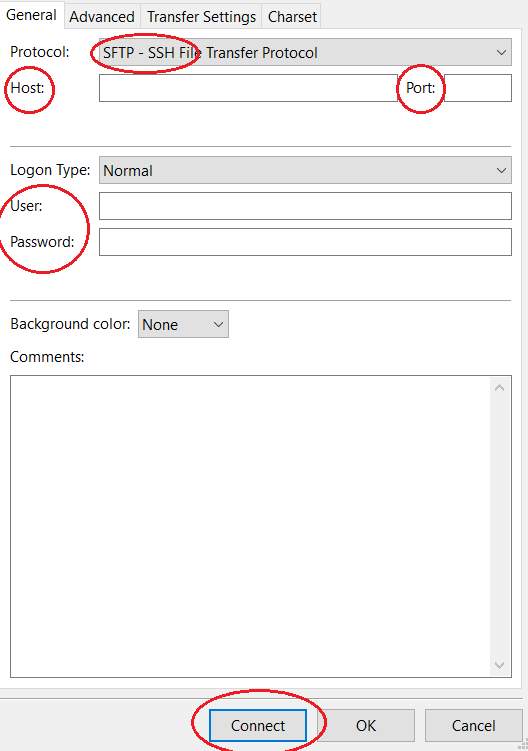
Task: Click the None background color chevron
Action: [x=218, y=324]
